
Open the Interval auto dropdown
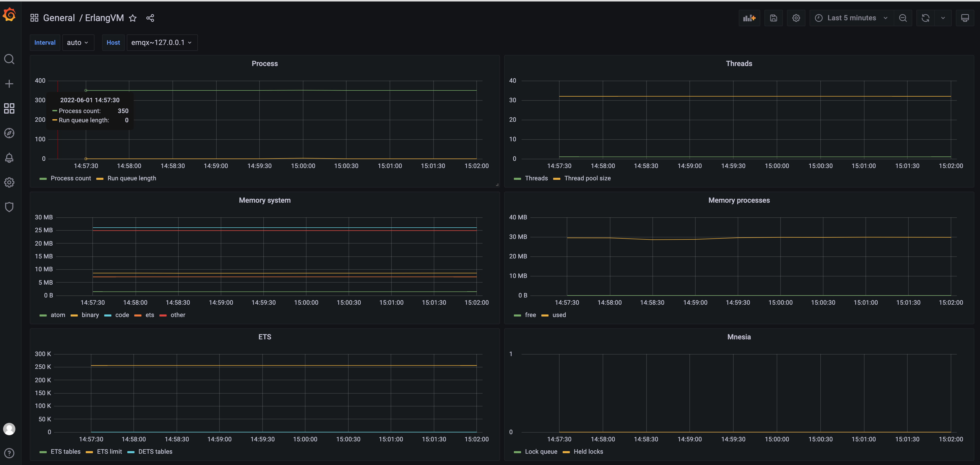78,43
